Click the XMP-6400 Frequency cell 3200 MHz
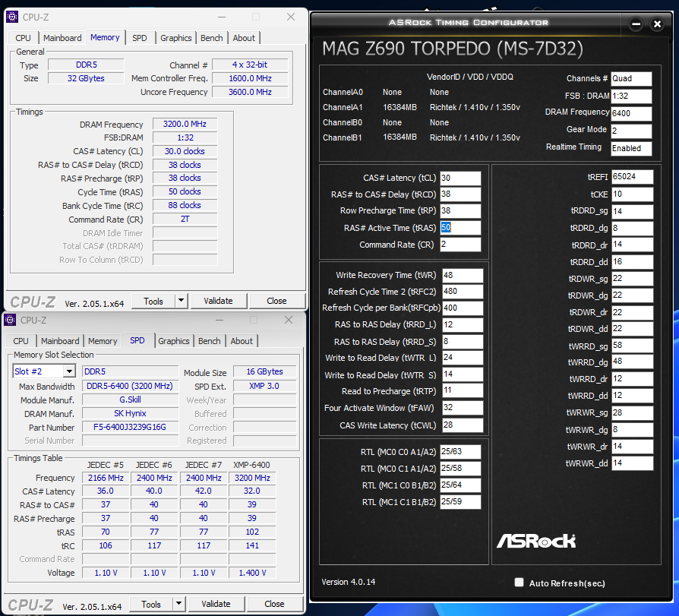The width and height of the screenshot is (679, 616). pyautogui.click(x=252, y=478)
